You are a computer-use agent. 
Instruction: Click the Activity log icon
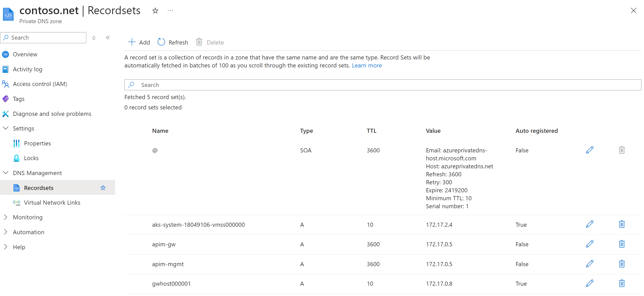point(5,69)
